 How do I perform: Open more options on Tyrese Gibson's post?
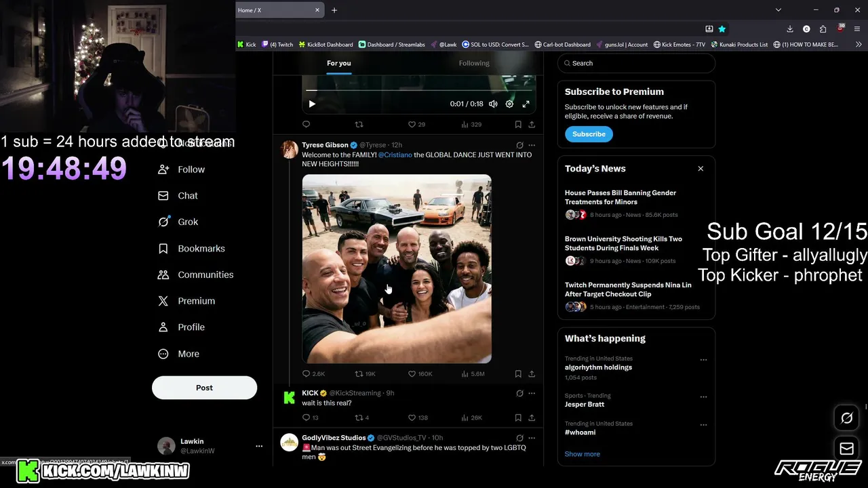532,145
